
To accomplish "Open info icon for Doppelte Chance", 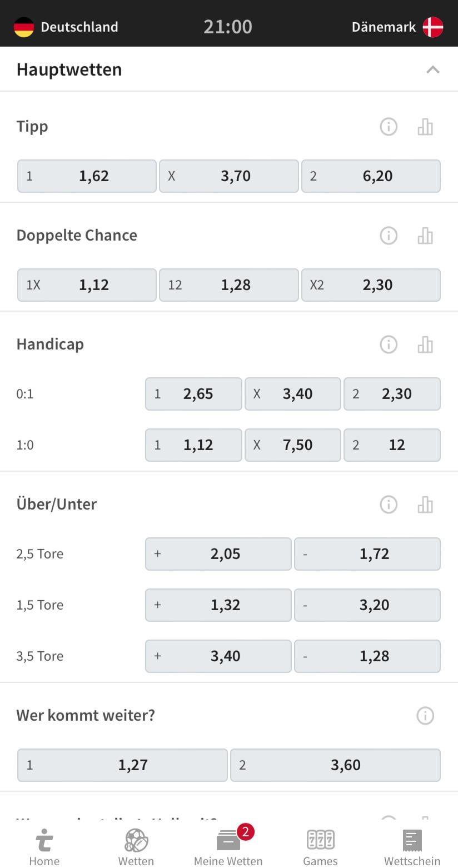I will click(x=389, y=236).
